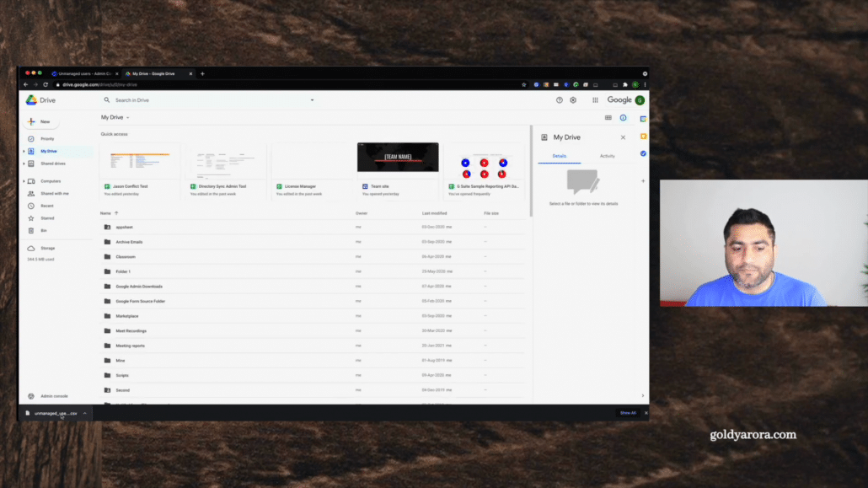Screen dimensions: 868x488
Task: Open the Team site quick access card
Action: [398, 170]
